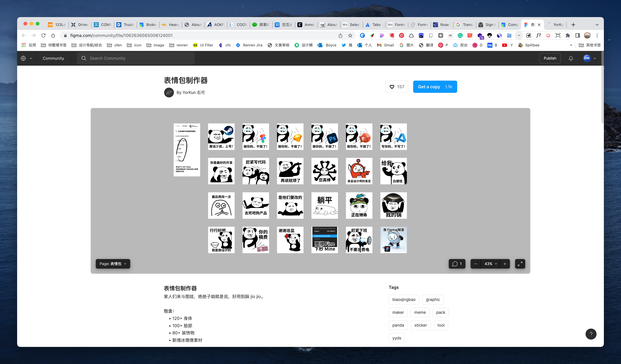Image resolution: width=621 pixels, height=364 pixels.
Task: Zoom out with the minus icon
Action: pyautogui.click(x=476, y=264)
